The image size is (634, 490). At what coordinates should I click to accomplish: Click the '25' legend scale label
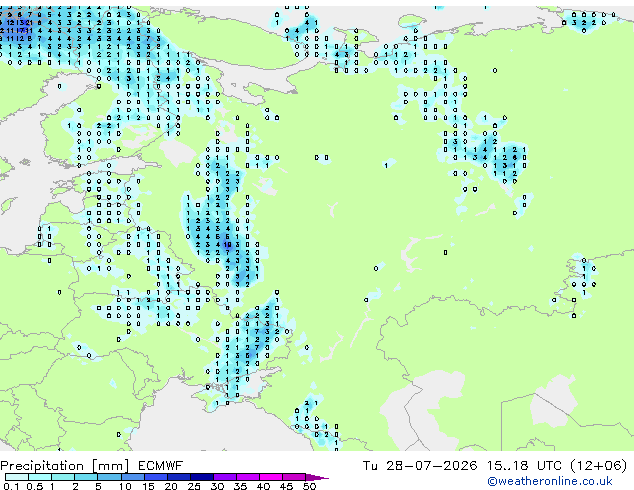194,486
